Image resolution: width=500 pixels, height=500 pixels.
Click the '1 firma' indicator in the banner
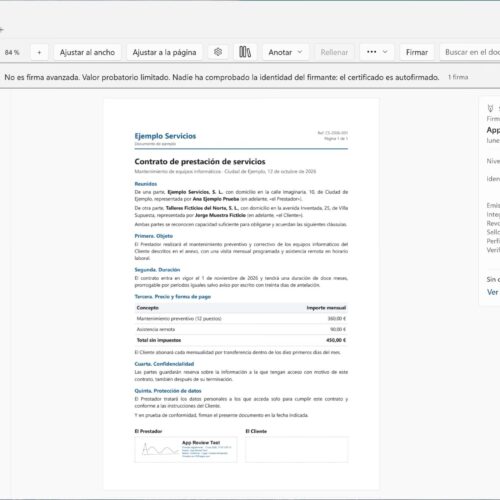click(x=458, y=77)
